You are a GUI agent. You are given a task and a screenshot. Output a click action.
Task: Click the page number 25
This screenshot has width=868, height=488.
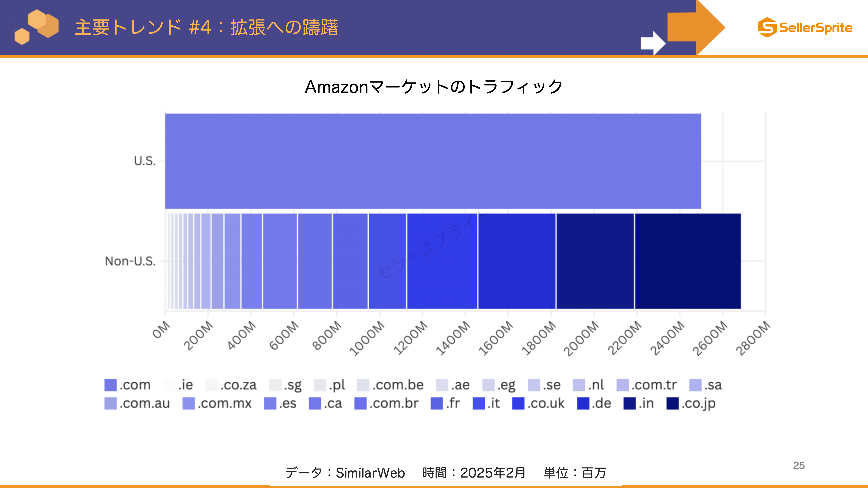[x=799, y=465]
